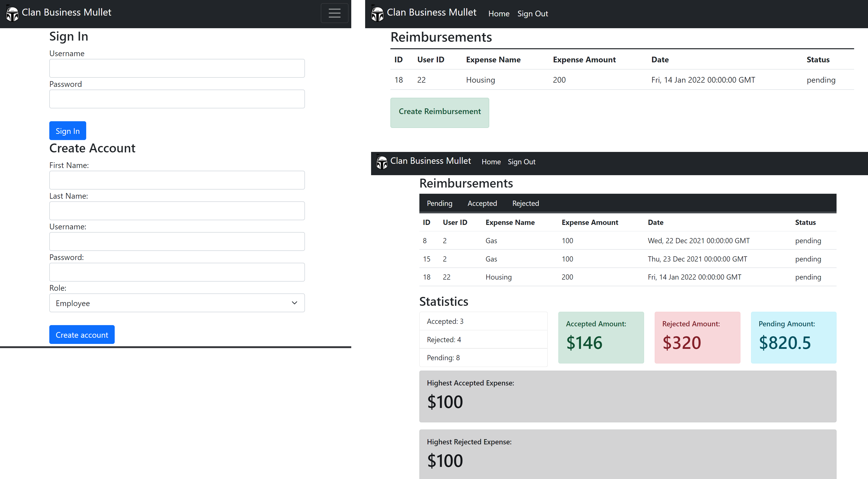Click the Role dropdown chevron arrow
The image size is (868, 479).
click(294, 303)
